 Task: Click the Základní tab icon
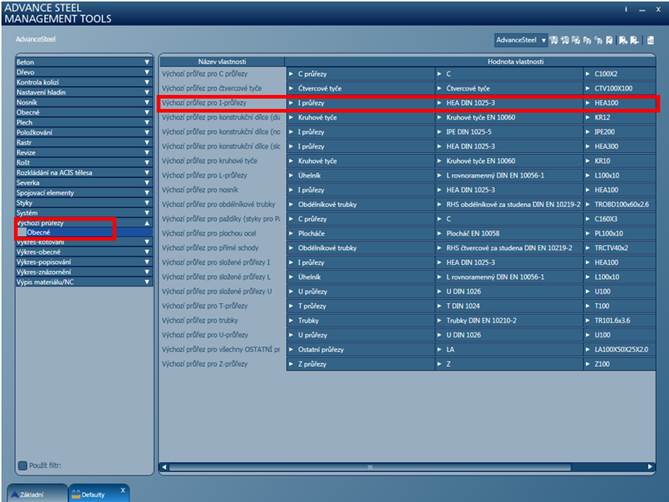pyautogui.click(x=15, y=494)
